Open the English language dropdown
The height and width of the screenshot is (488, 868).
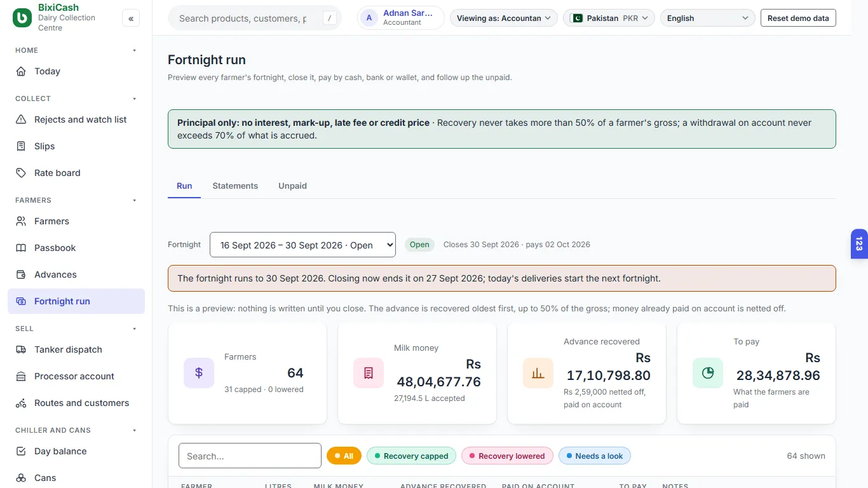(x=708, y=18)
